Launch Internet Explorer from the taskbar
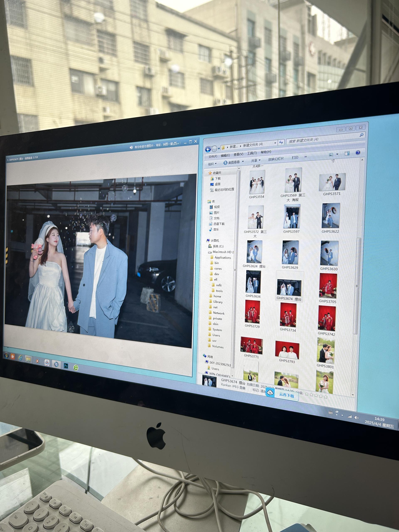 [x=20, y=358]
